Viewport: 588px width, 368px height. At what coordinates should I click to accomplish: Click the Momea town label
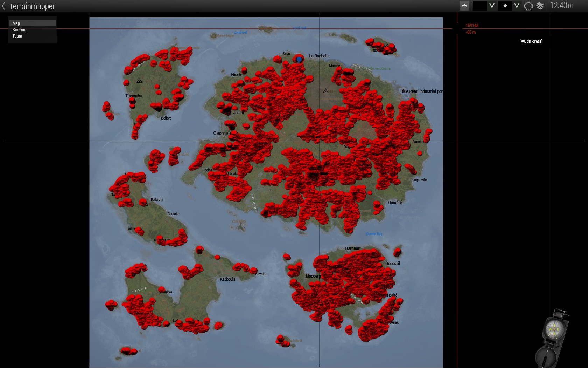click(334, 66)
